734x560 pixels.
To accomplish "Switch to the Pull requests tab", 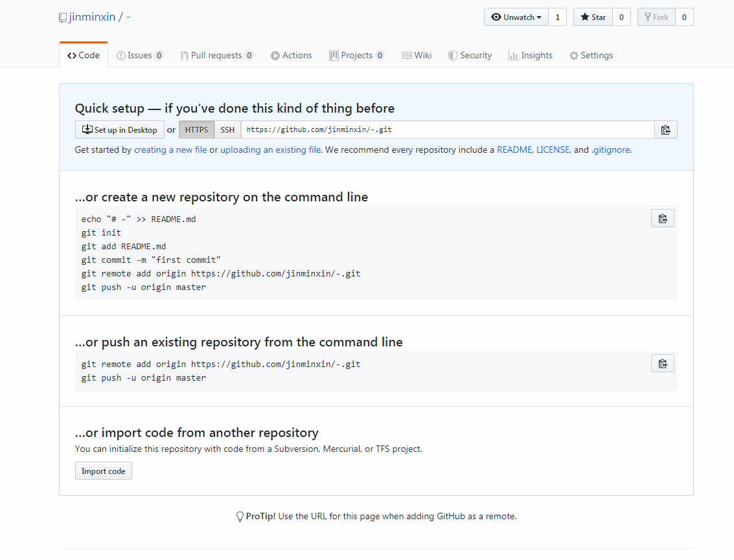I will pos(216,56).
